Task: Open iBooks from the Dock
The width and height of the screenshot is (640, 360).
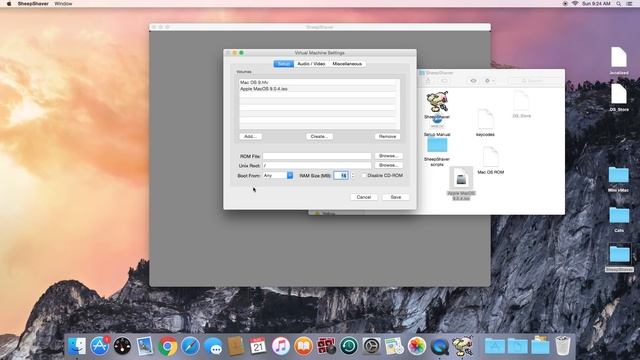Action: tap(303, 346)
